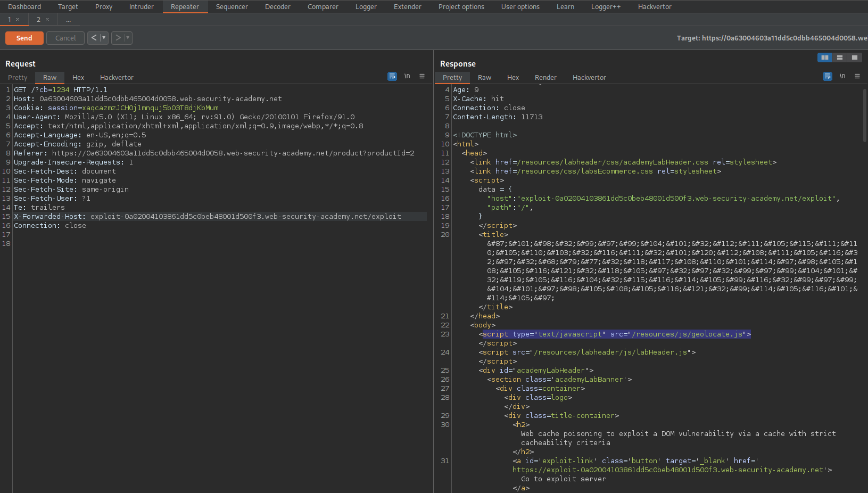Switch to Repeater tab 1

point(9,20)
